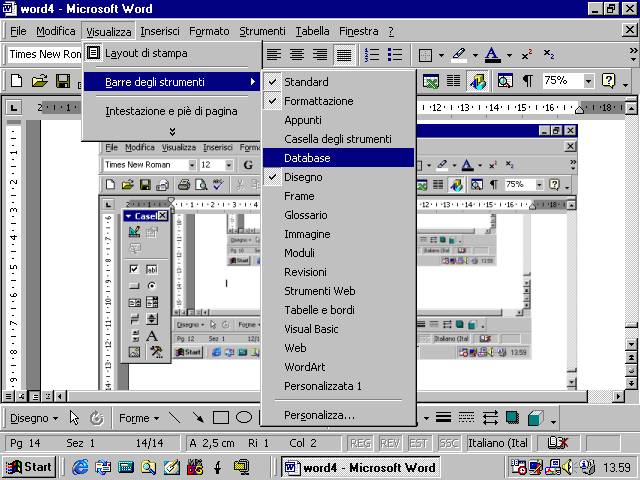Viewport: 640px width, 480px height.
Task: Toggle the Drawing toolbar icon
Action: point(477,81)
